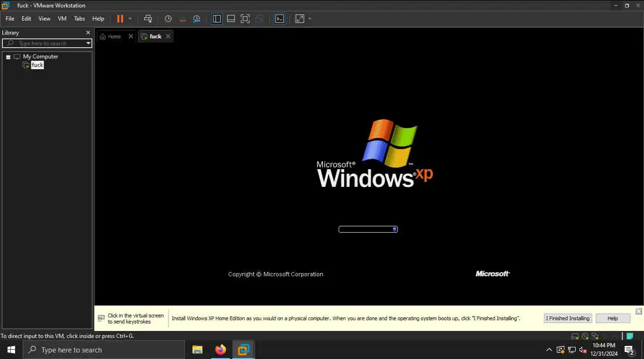Open the VM menu

[x=62, y=19]
